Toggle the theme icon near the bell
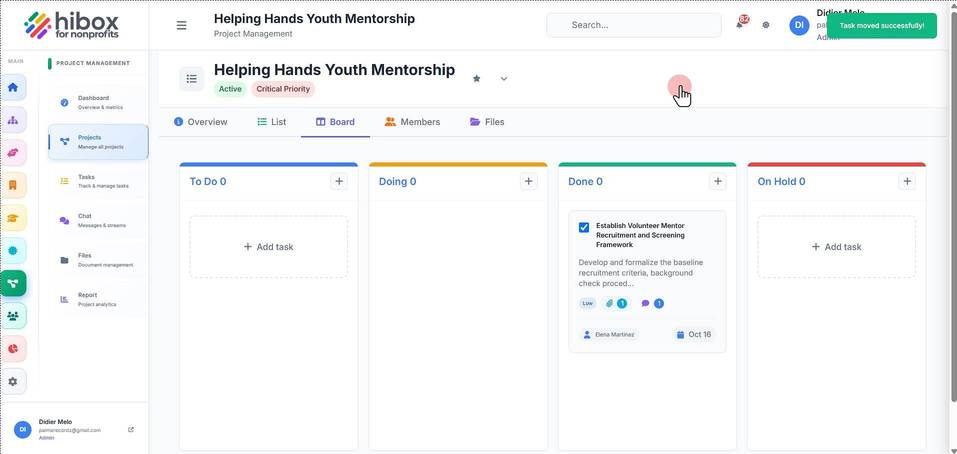This screenshot has width=957, height=454. 766,25
